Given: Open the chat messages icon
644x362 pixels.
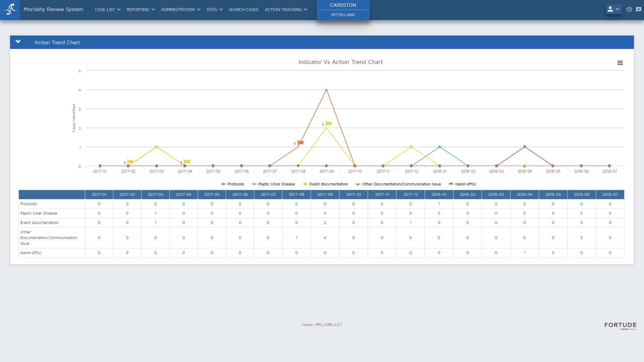Looking at the screenshot, I should pos(639,9).
